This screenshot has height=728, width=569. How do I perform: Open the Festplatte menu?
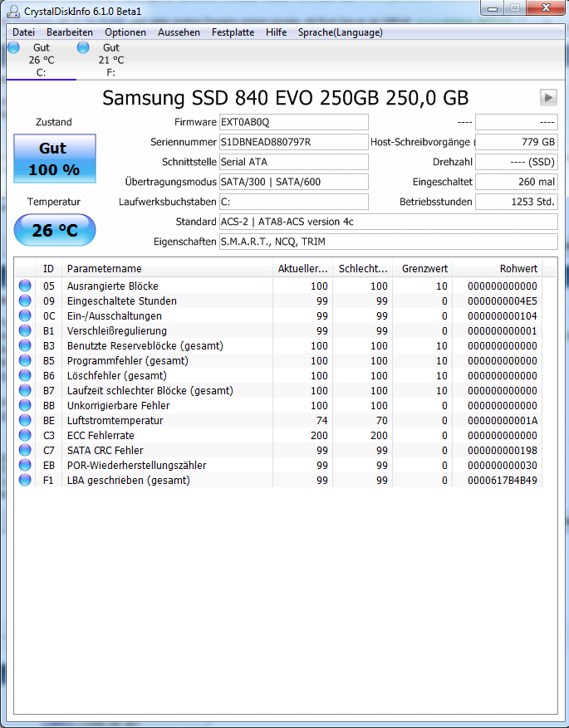point(233,32)
